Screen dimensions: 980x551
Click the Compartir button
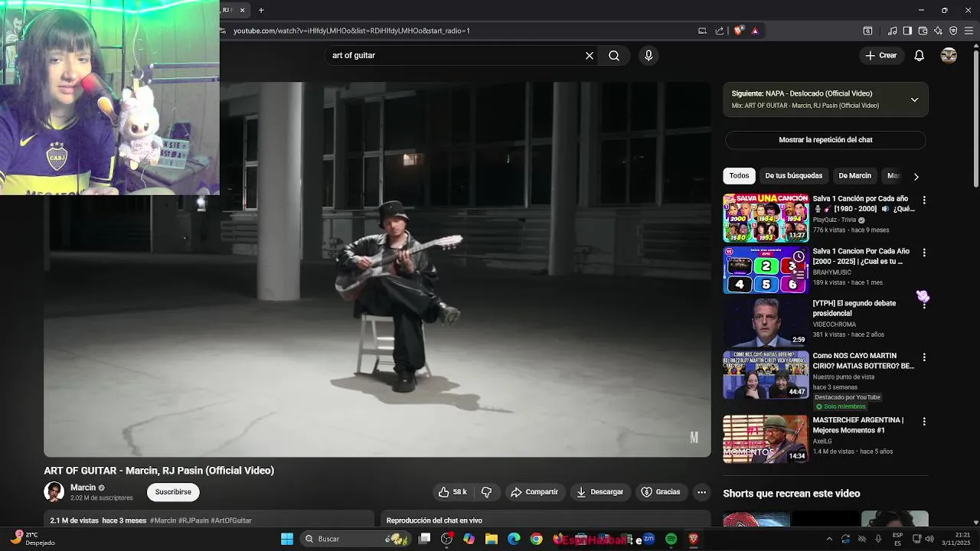point(534,492)
